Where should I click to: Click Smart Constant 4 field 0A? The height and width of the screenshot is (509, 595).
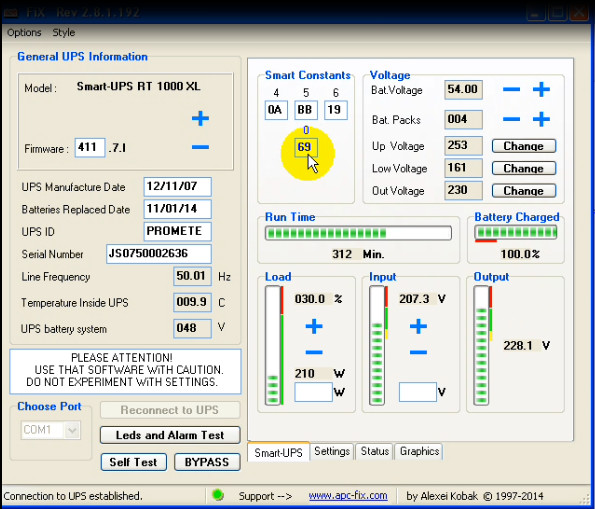276,110
